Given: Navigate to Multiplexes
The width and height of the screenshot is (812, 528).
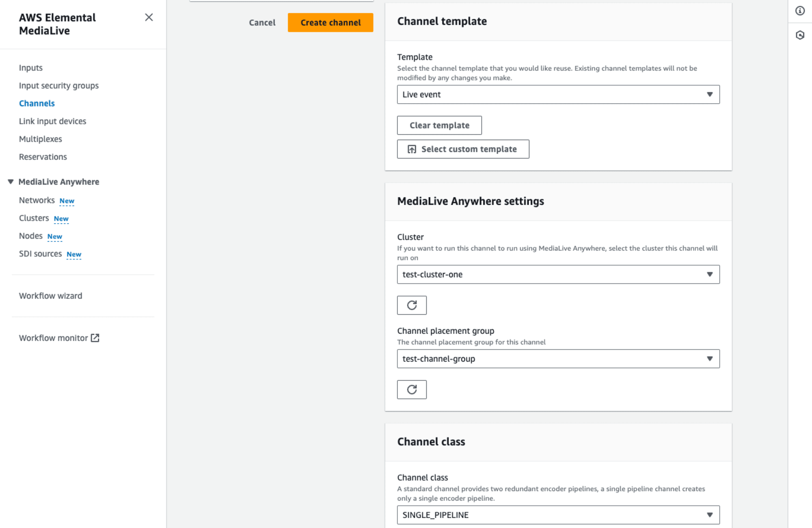Looking at the screenshot, I should coord(41,139).
